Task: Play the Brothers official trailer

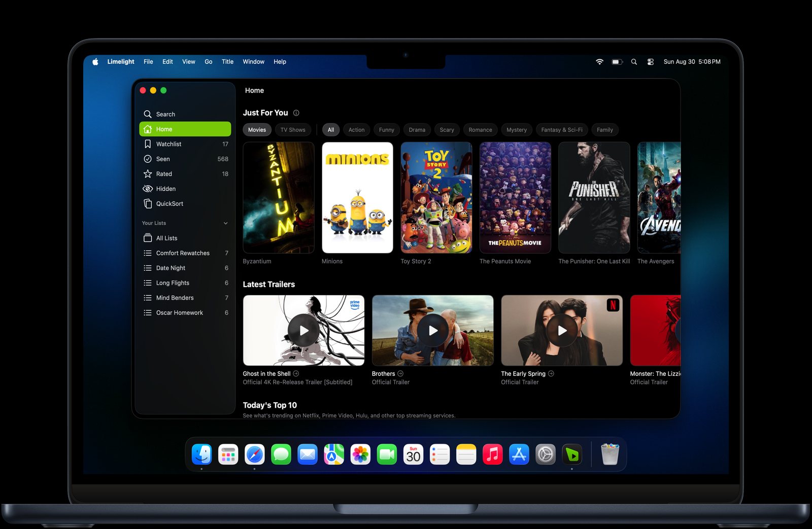Action: [x=433, y=330]
